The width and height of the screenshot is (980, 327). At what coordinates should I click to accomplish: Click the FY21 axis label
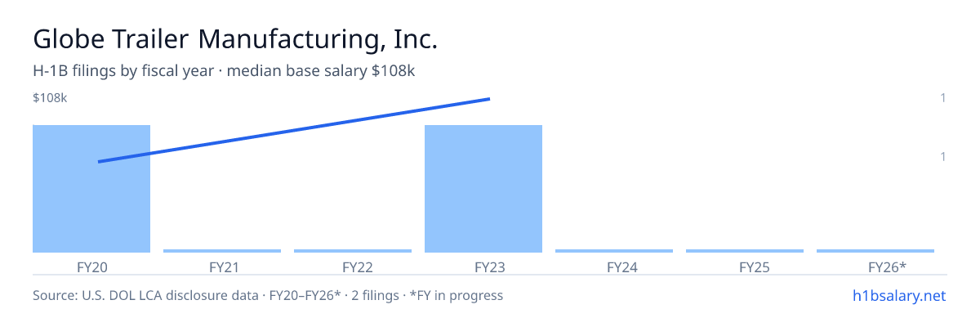click(x=222, y=267)
